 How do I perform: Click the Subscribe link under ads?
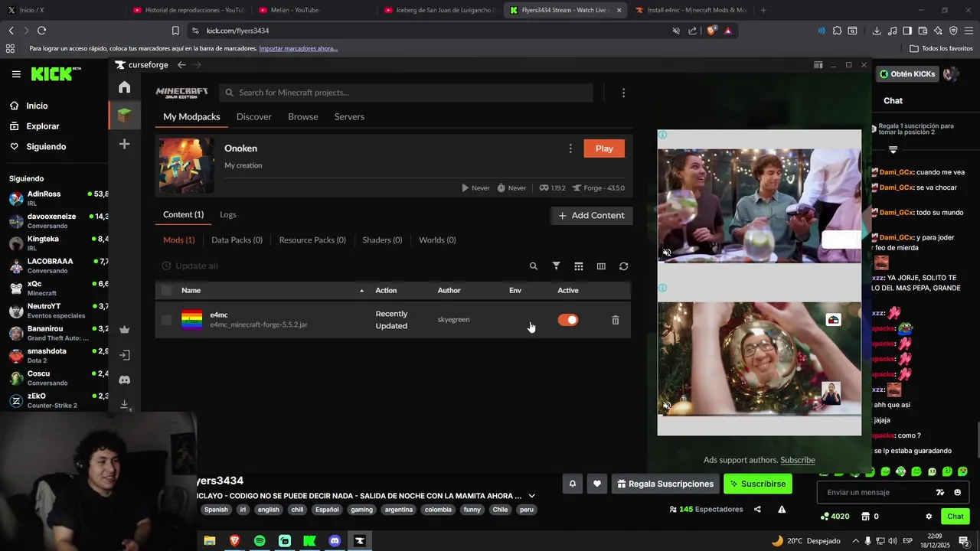[x=798, y=460]
